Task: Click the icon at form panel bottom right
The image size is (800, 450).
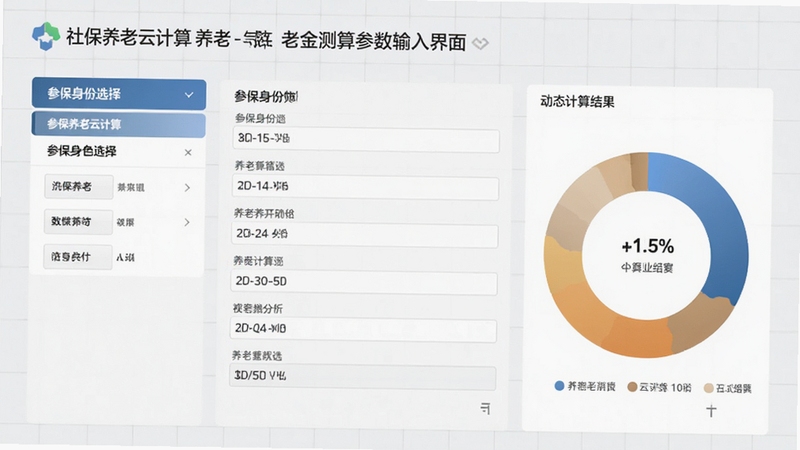Action: click(x=485, y=408)
